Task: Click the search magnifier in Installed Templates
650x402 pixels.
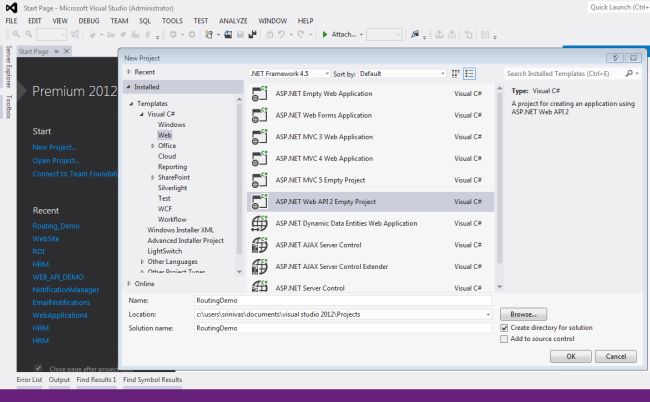Action: point(629,73)
